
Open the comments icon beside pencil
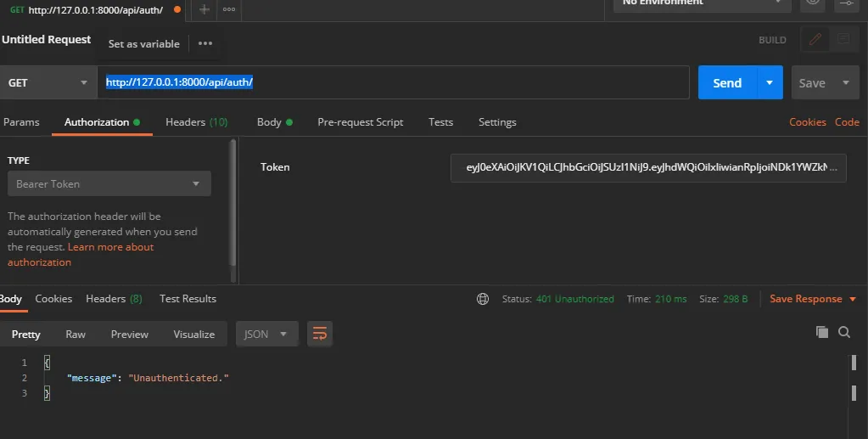coord(843,39)
